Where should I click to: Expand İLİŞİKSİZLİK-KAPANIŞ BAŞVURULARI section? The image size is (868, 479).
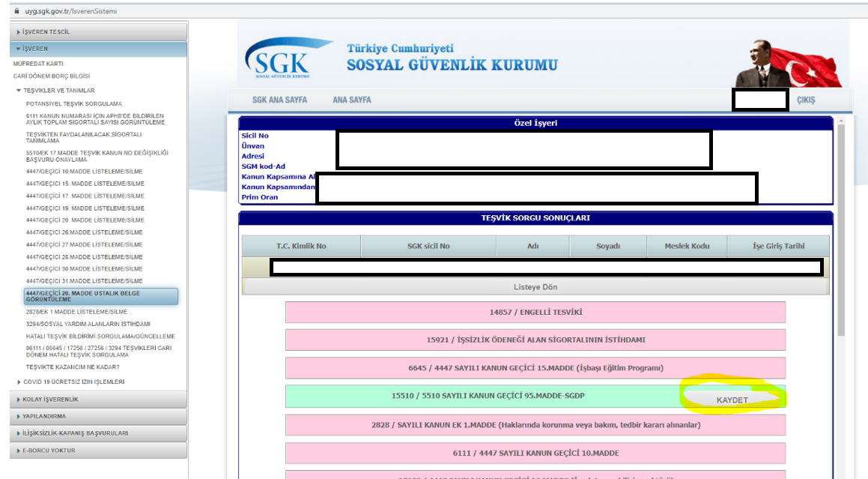(99, 433)
